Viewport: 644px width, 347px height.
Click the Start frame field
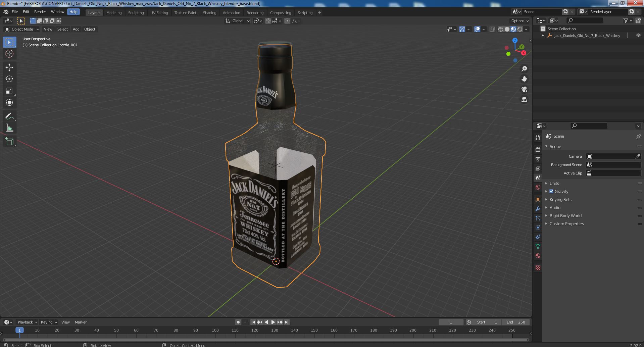pos(487,322)
